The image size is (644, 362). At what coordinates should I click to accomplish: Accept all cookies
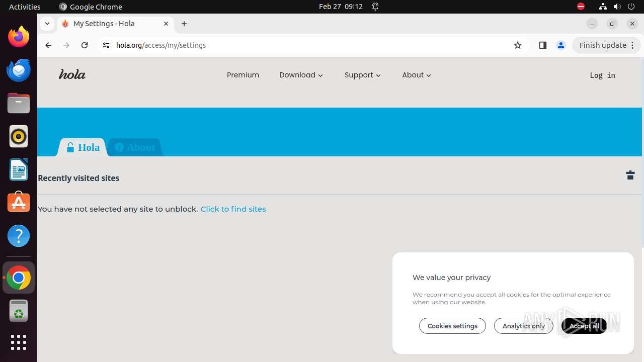pyautogui.click(x=584, y=326)
